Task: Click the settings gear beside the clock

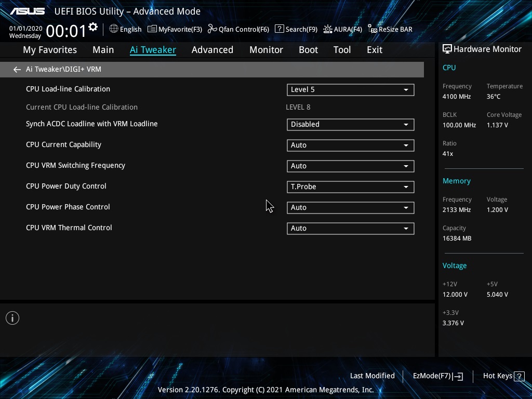Action: tap(93, 27)
